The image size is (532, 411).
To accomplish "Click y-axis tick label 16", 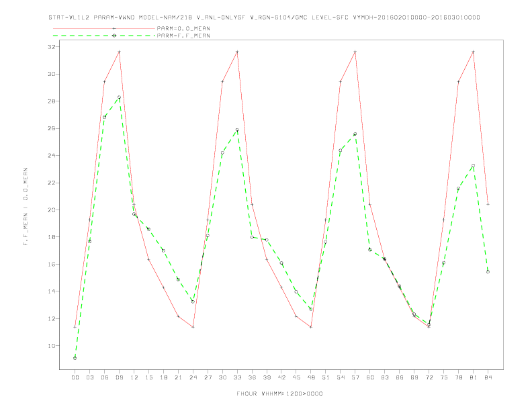I will (x=52, y=264).
